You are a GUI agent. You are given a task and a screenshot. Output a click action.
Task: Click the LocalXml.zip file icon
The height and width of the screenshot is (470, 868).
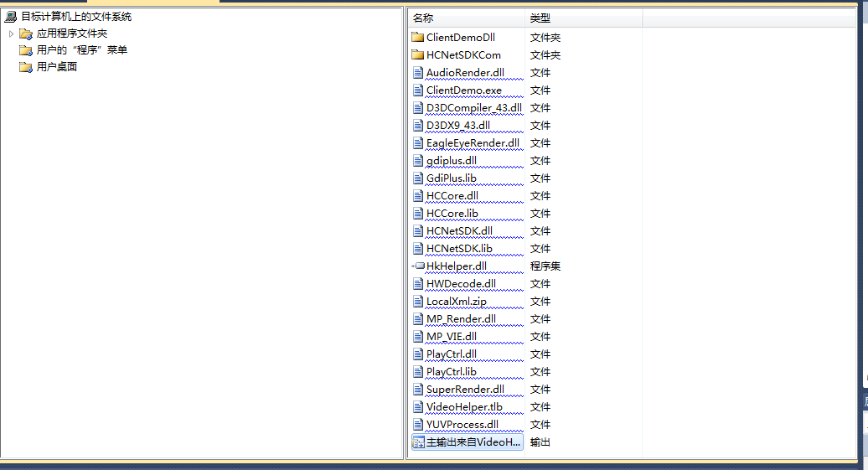pos(418,302)
